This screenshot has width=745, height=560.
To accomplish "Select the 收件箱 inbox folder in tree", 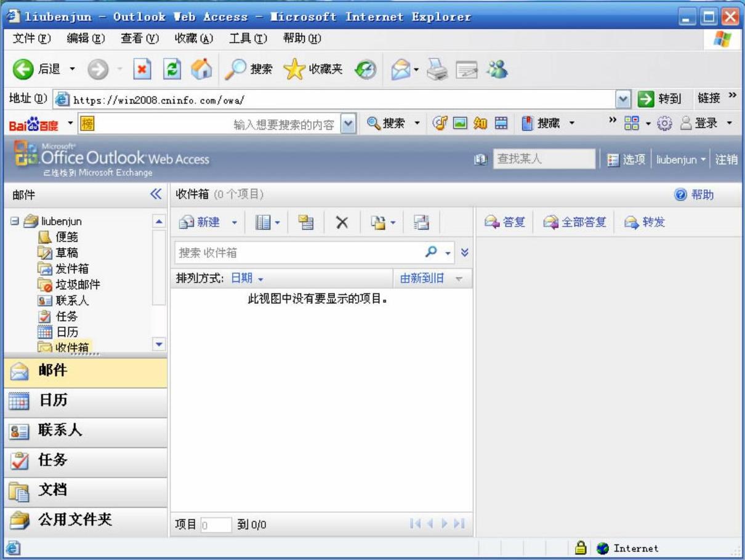I will (63, 348).
